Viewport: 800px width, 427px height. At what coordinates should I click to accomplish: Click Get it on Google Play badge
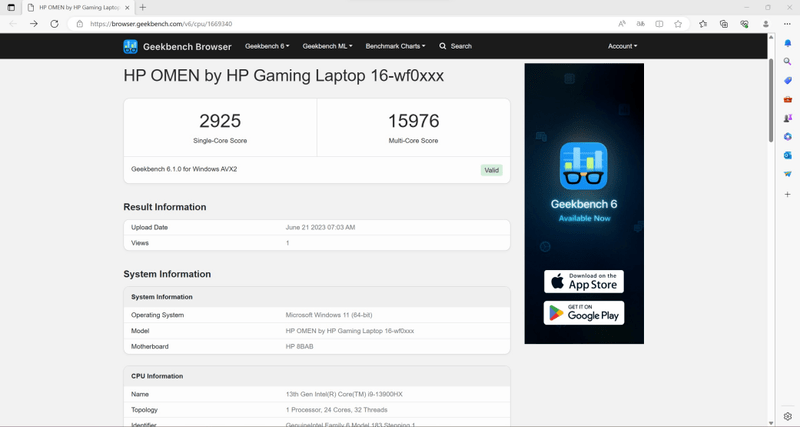click(x=584, y=313)
